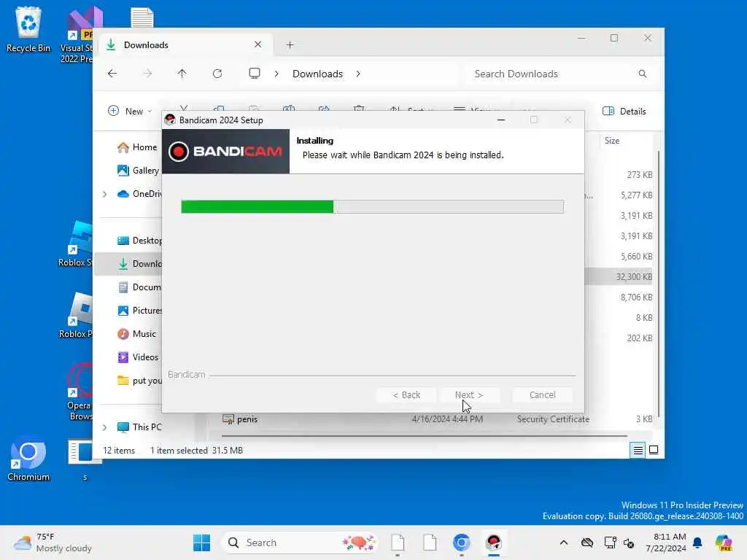Open Chromium desktop shortcut
The height and width of the screenshot is (560, 747).
click(28, 461)
